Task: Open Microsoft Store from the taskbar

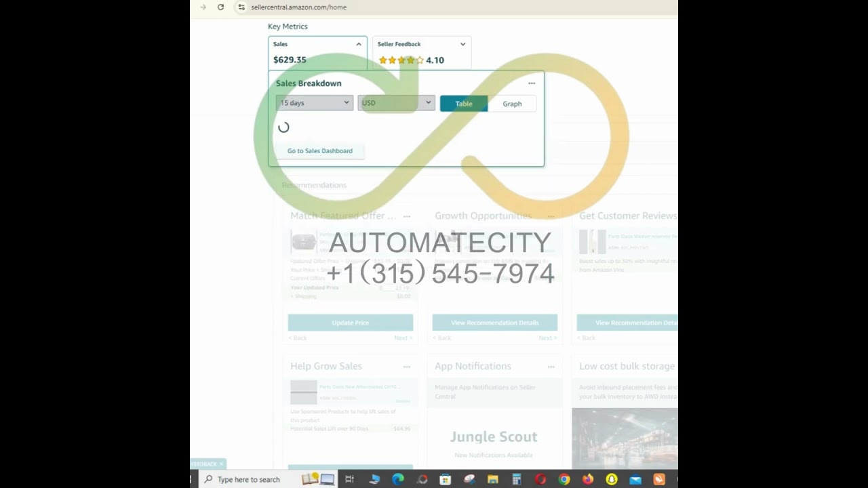Action: (446, 479)
